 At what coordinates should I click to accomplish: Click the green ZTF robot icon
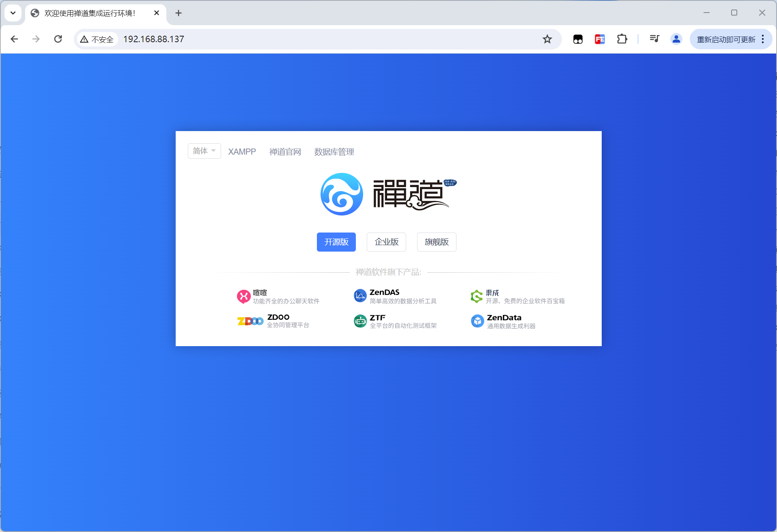[x=360, y=321]
